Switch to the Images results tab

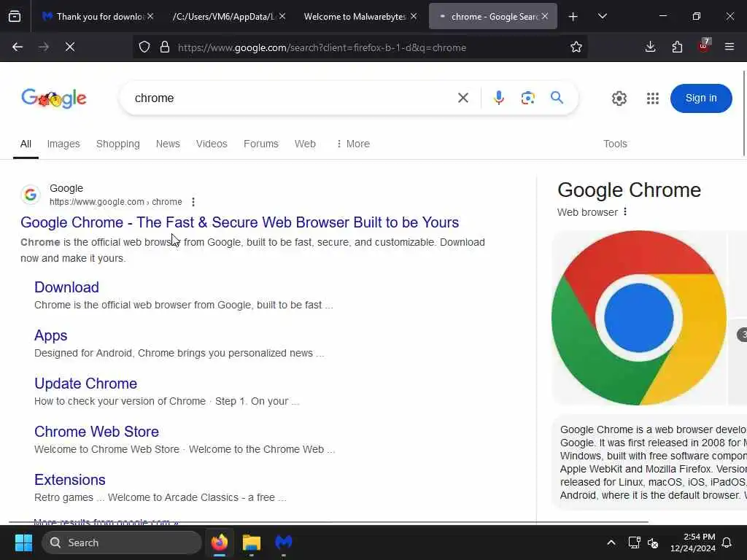point(63,144)
